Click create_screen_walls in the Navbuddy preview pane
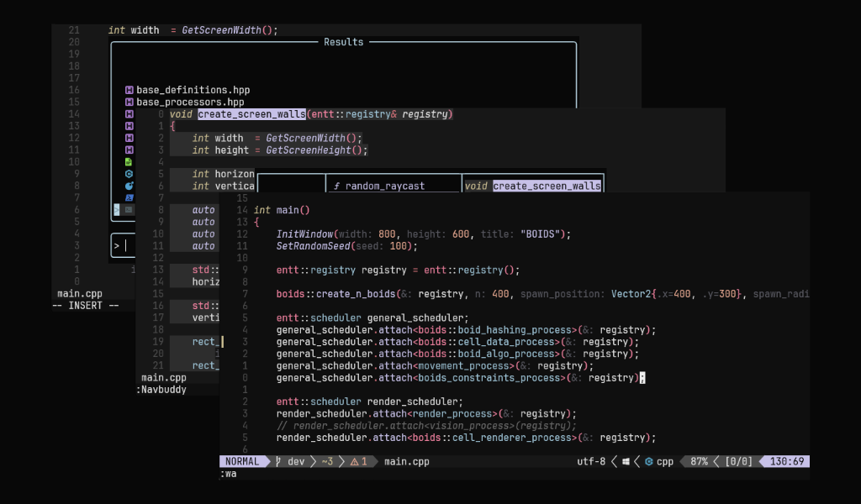 (547, 186)
